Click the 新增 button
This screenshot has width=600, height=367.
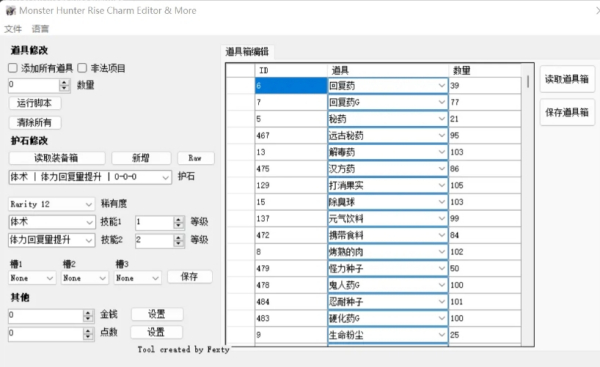(x=141, y=158)
